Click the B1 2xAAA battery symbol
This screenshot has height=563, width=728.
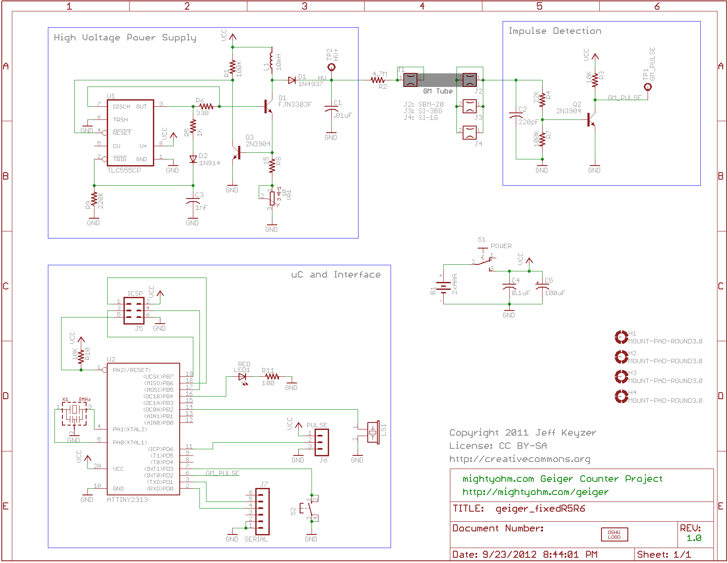443,288
